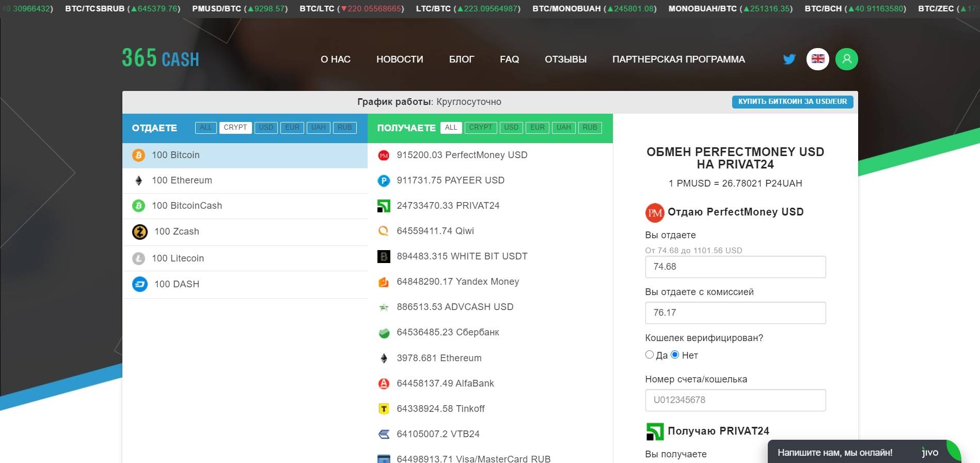Screen dimensions: 980x463
Task: Open the БЛОГ menu page
Action: pyautogui.click(x=462, y=59)
